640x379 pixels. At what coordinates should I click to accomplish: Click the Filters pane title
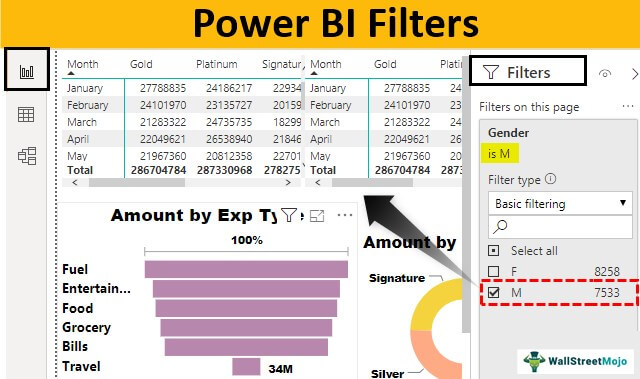(529, 73)
